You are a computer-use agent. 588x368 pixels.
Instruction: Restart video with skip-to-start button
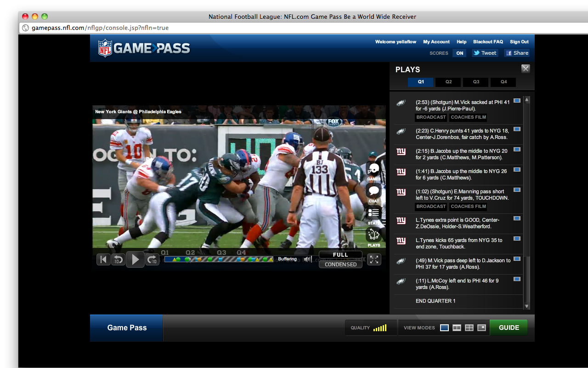point(103,259)
